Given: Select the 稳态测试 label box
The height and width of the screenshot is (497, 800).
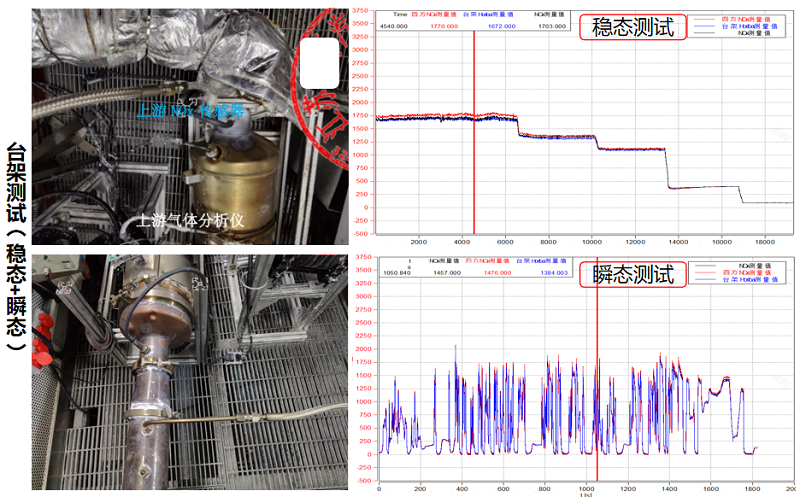Looking at the screenshot, I should pos(632,27).
